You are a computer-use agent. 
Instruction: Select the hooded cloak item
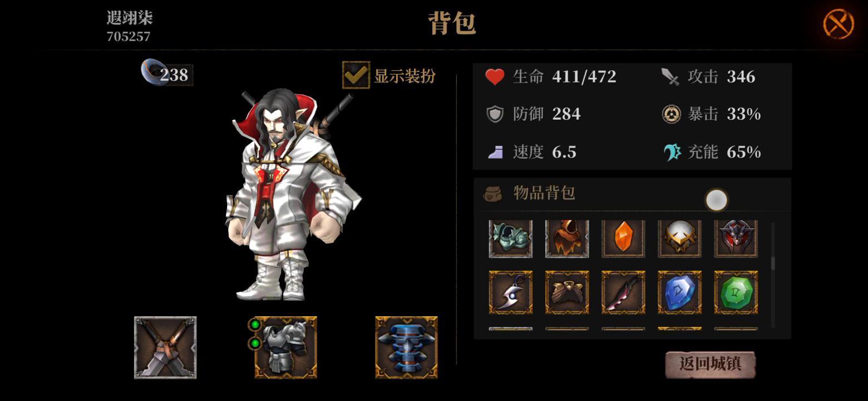(567, 238)
